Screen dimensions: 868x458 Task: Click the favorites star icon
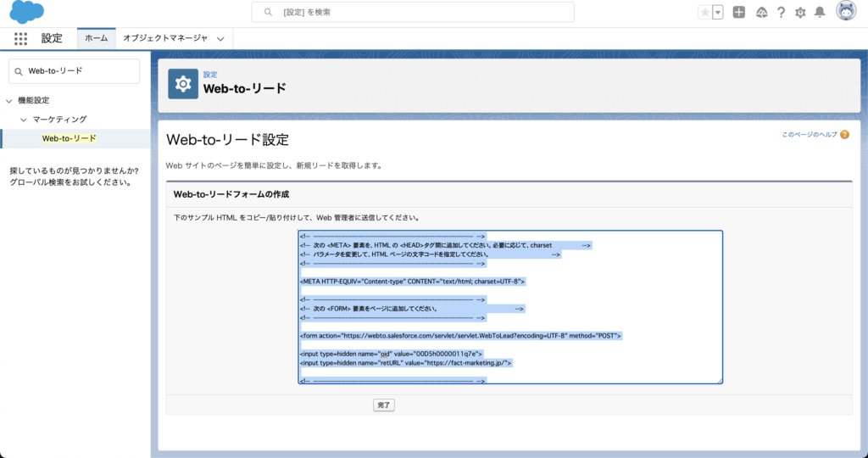704,12
